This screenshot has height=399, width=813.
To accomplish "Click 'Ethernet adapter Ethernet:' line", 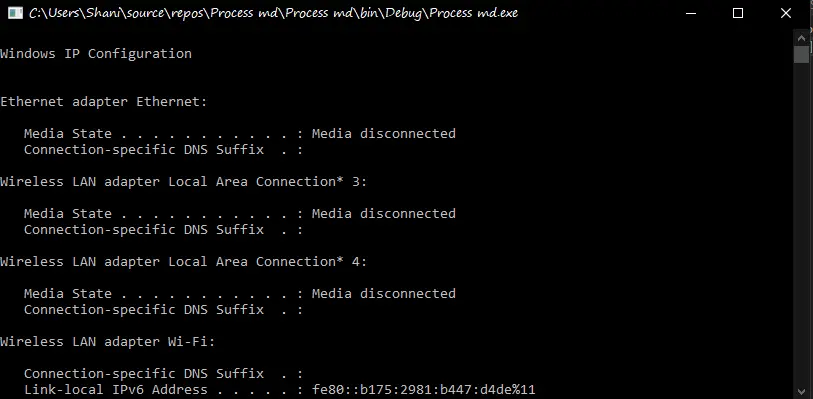I will 104,102.
